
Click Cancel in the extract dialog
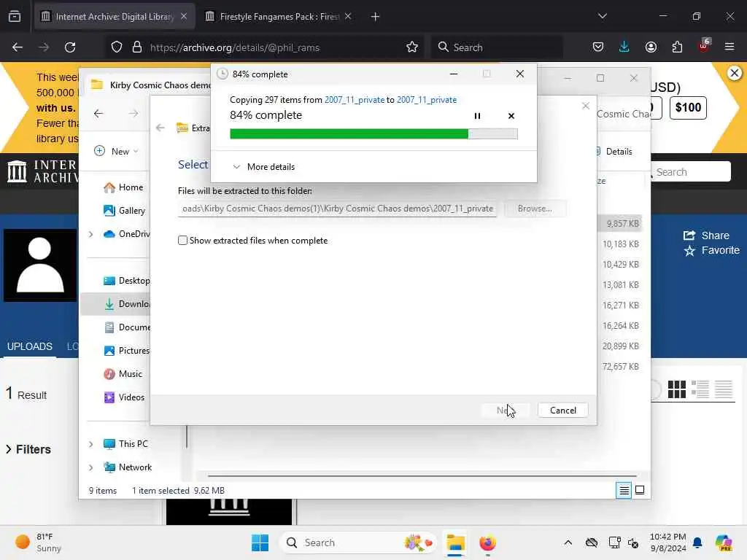click(x=562, y=410)
